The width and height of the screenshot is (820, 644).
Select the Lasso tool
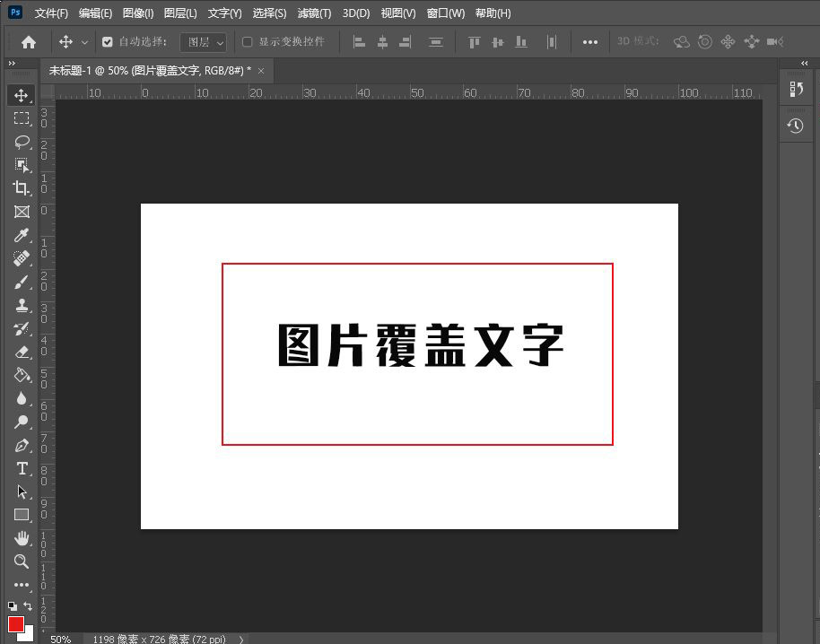pyautogui.click(x=22, y=142)
